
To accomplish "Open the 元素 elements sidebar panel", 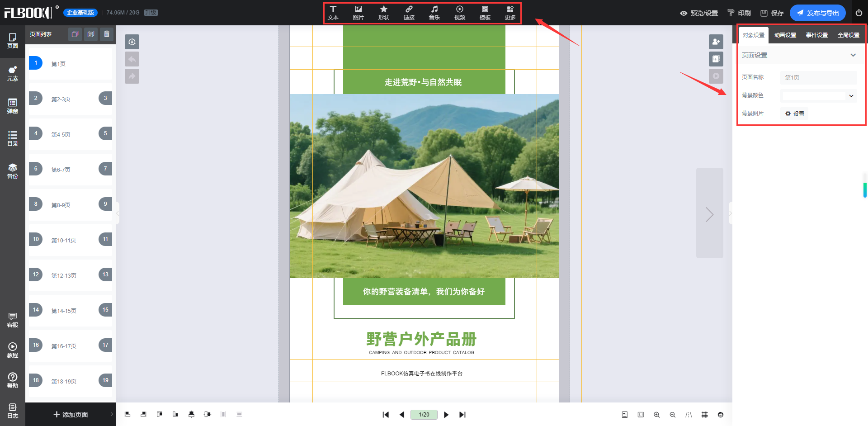I will click(13, 73).
